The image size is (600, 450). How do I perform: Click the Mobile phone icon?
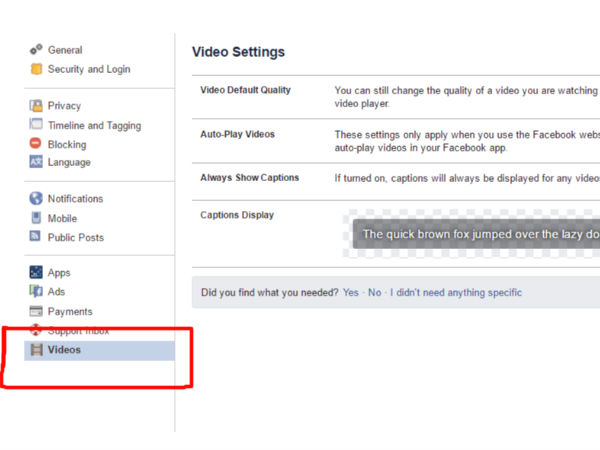pos(36,218)
